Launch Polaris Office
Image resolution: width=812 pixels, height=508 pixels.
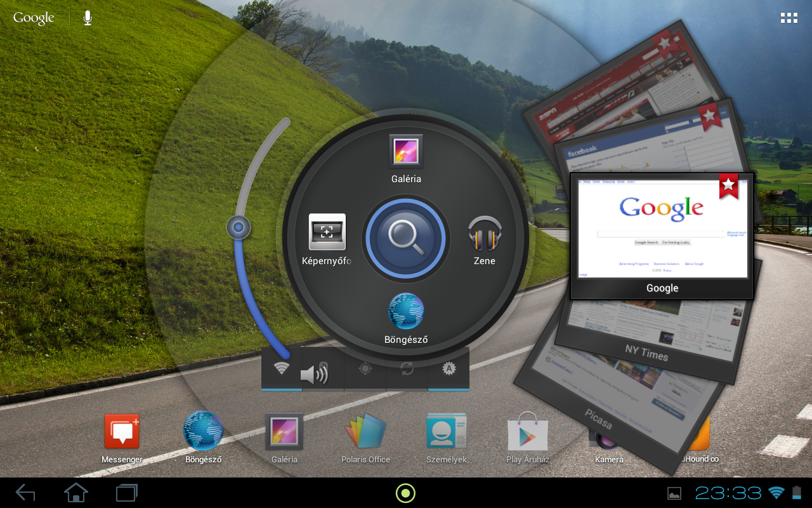(365, 438)
